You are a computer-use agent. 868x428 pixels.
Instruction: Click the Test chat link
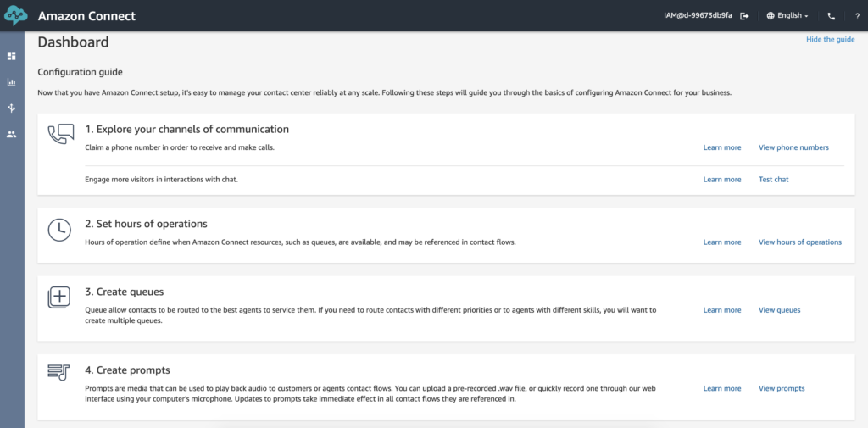click(773, 180)
